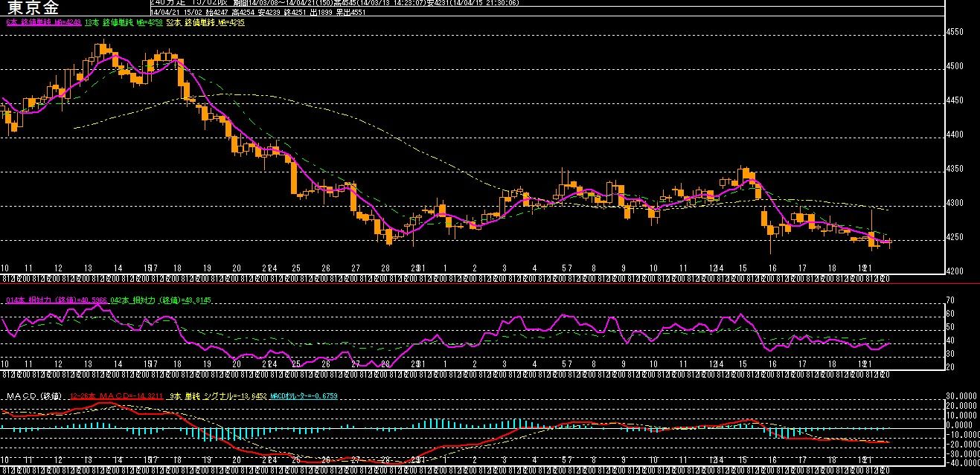Click the 4200 price axis label
Viewport: 980px width, 475px height.
point(954,272)
